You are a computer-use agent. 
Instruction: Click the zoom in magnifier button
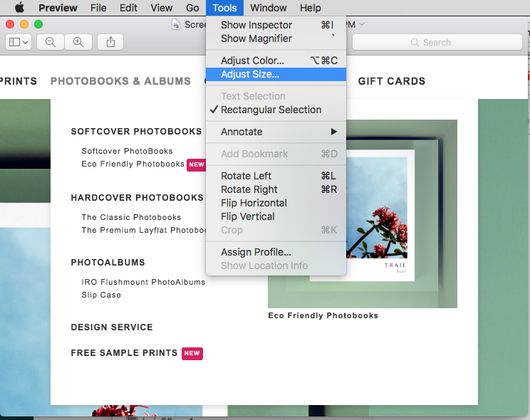pos(78,42)
